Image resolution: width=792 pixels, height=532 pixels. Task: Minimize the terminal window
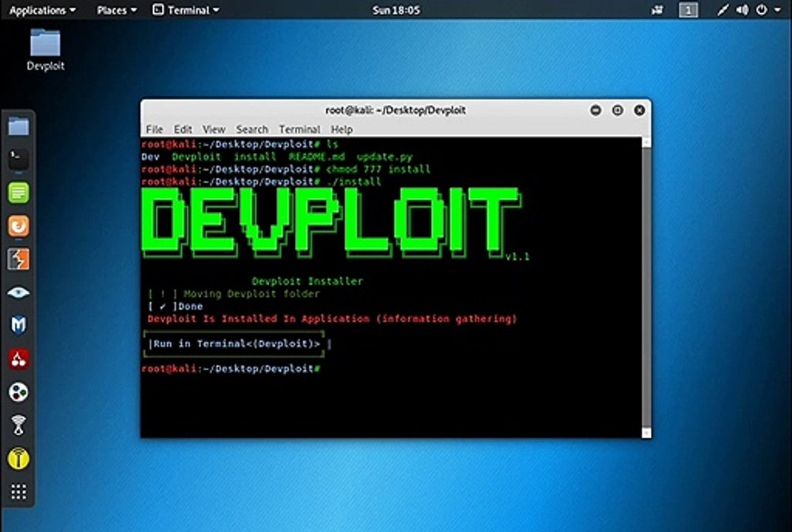click(595, 110)
